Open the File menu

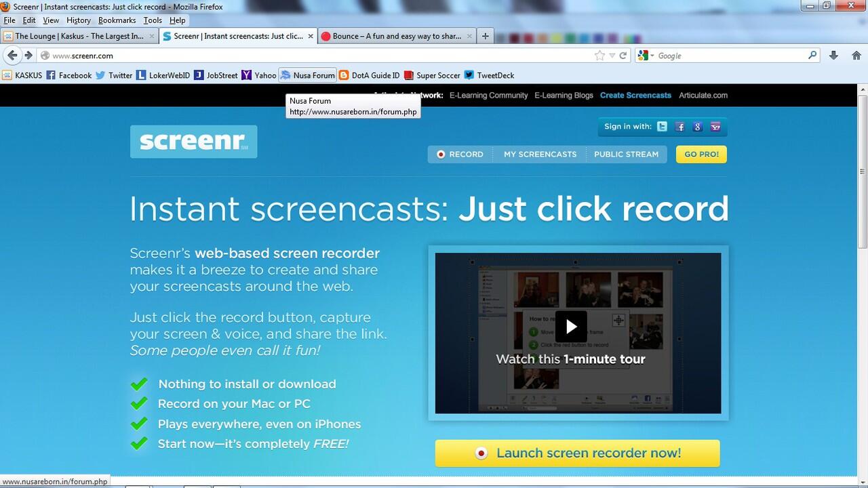click(x=9, y=20)
